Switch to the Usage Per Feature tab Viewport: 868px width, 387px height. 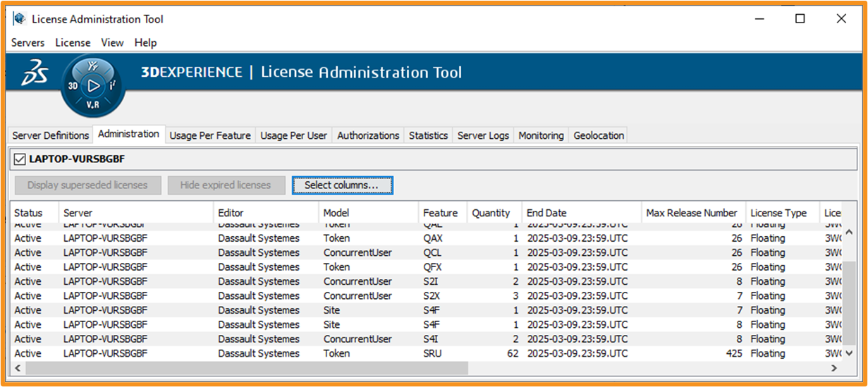(x=210, y=135)
